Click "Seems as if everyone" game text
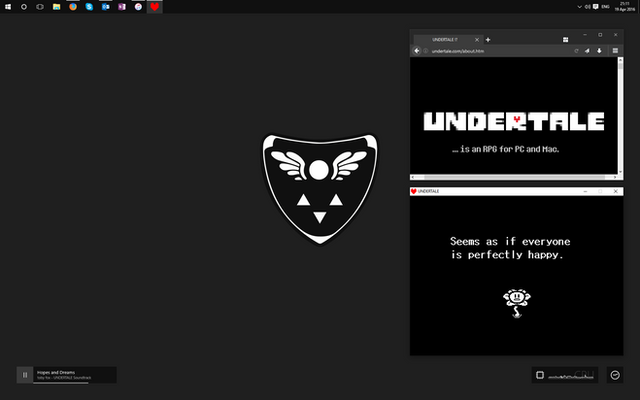Image resolution: width=640 pixels, height=400 pixels. pyautogui.click(x=510, y=242)
